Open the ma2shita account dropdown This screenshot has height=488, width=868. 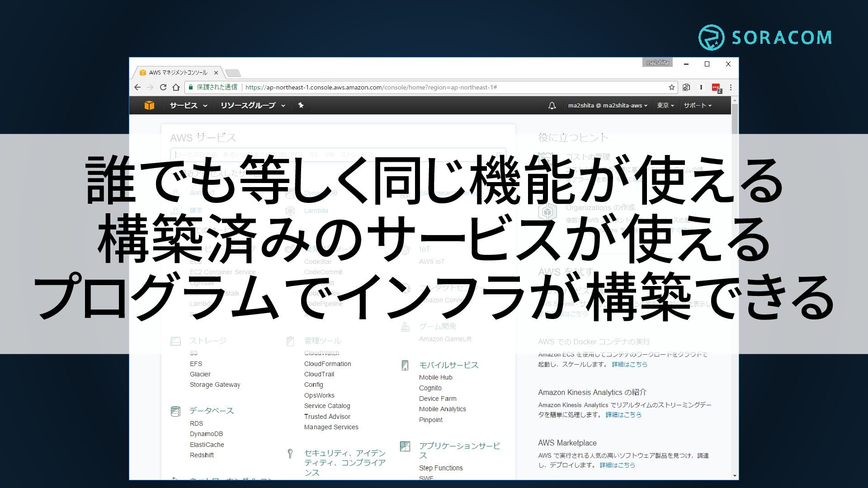(608, 105)
